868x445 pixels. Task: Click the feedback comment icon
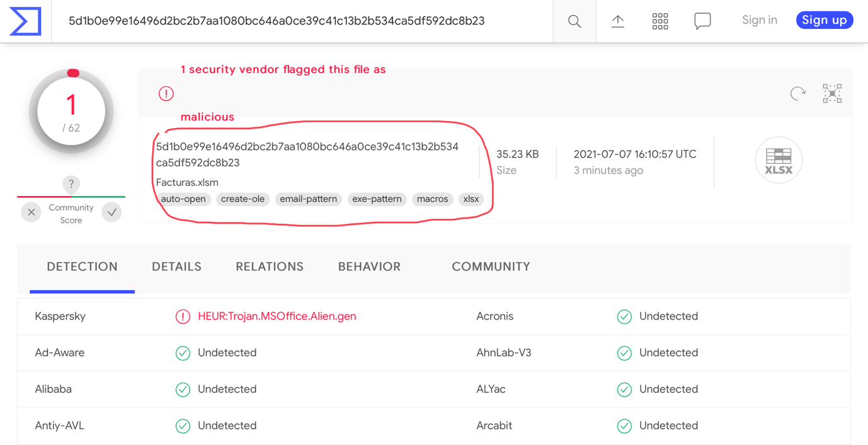coord(702,21)
